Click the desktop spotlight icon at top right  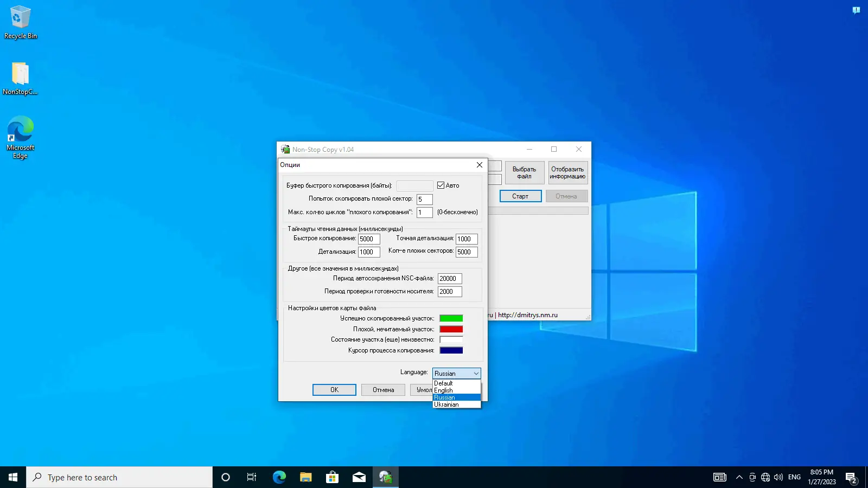coord(856,10)
